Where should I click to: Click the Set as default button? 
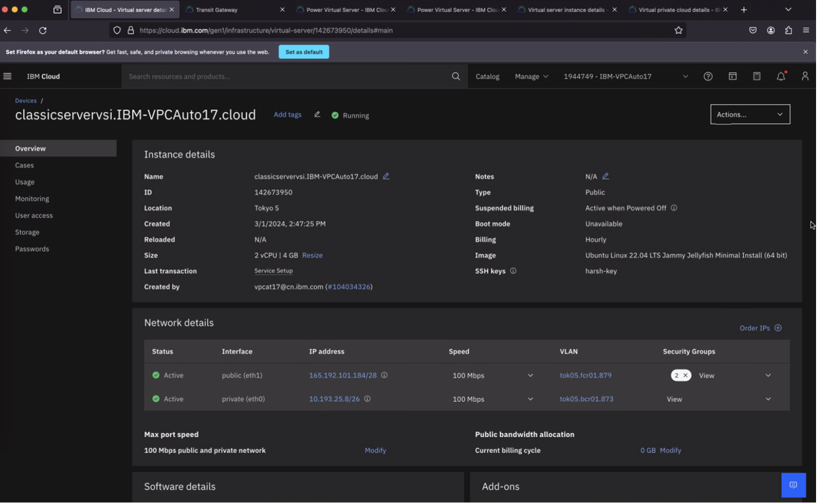coord(303,51)
